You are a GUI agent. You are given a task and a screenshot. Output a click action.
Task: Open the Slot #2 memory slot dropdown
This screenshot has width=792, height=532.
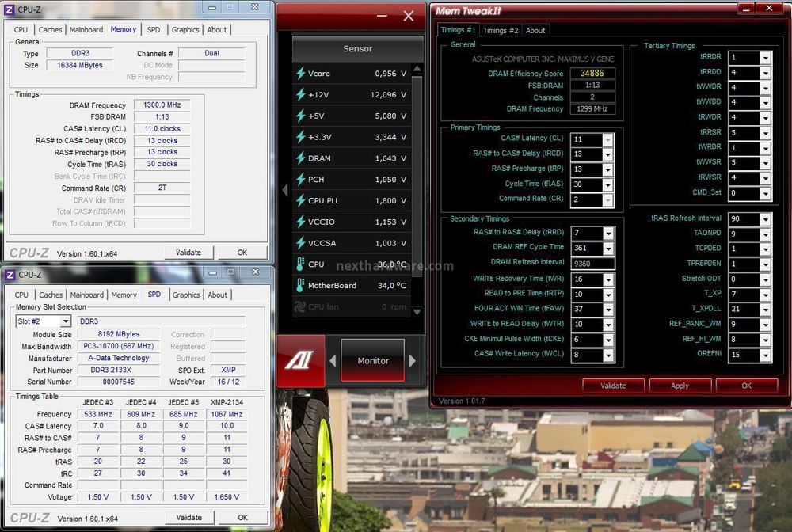coord(65,321)
